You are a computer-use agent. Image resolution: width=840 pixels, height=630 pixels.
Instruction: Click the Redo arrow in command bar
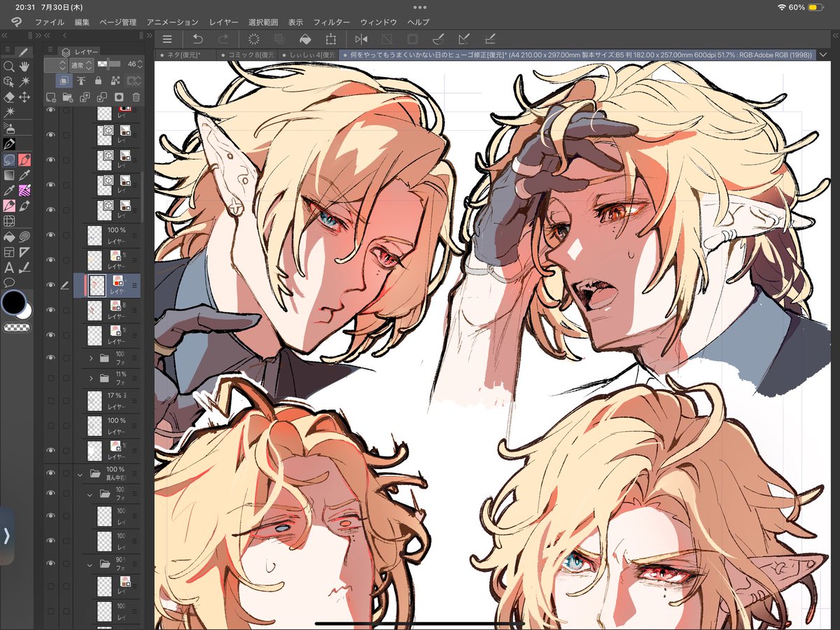(223, 40)
